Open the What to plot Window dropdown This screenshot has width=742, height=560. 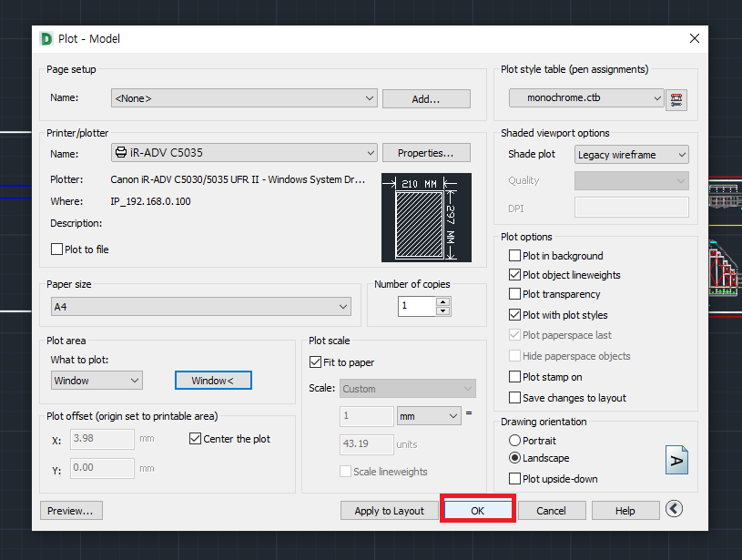[x=97, y=380]
